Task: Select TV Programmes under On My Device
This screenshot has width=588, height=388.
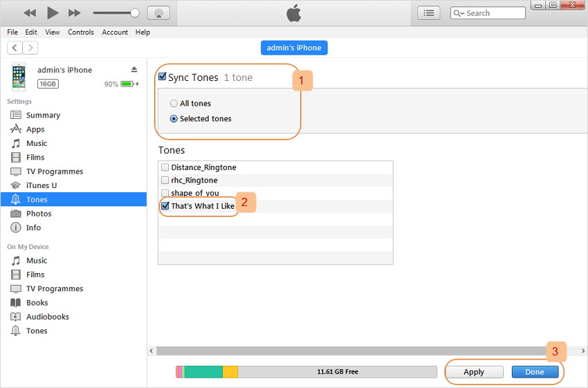Action: (x=73, y=288)
